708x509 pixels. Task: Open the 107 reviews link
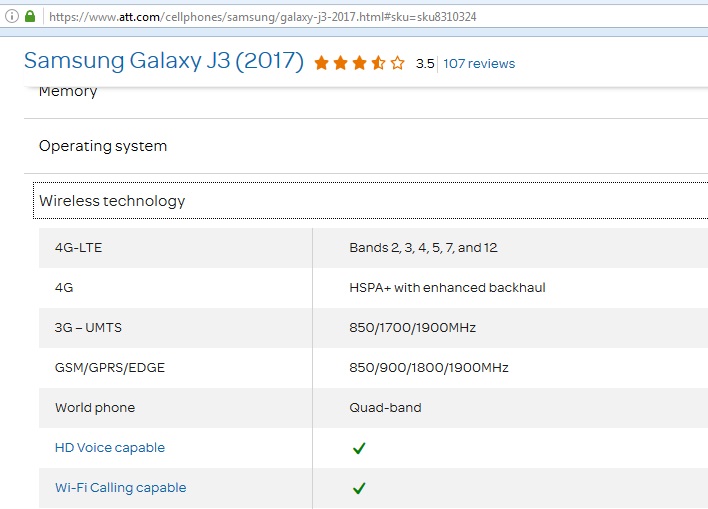click(479, 63)
